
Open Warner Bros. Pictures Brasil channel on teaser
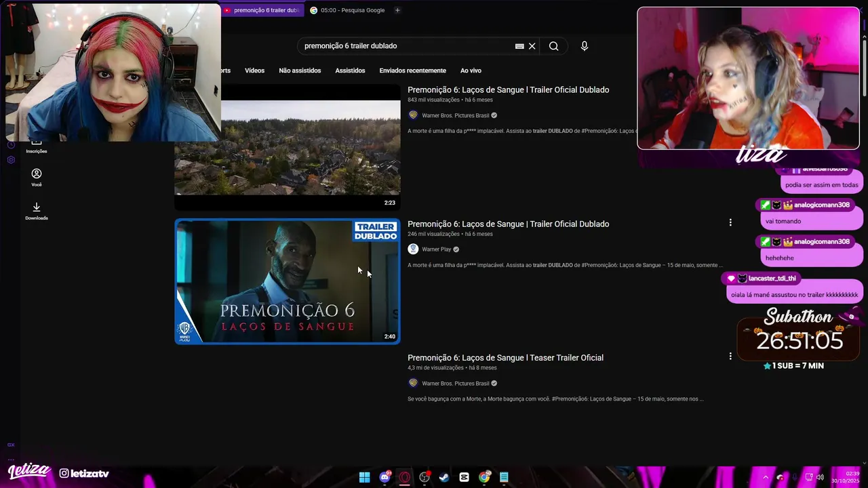click(455, 383)
